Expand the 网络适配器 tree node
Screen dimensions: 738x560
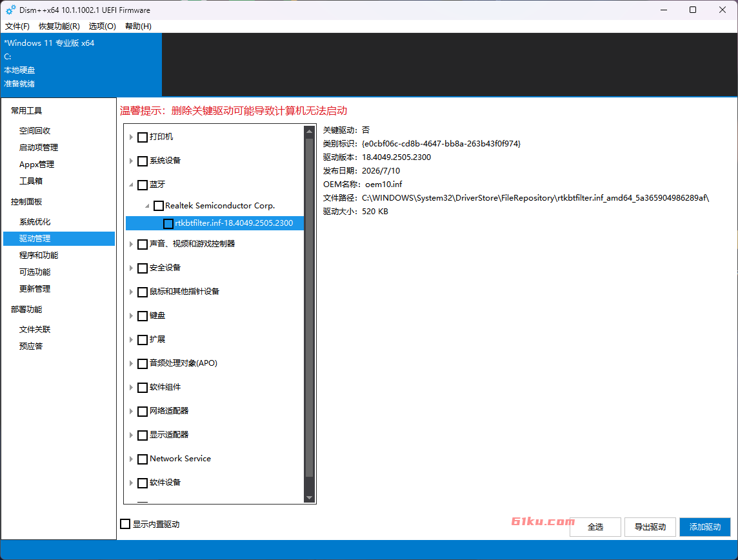point(132,412)
